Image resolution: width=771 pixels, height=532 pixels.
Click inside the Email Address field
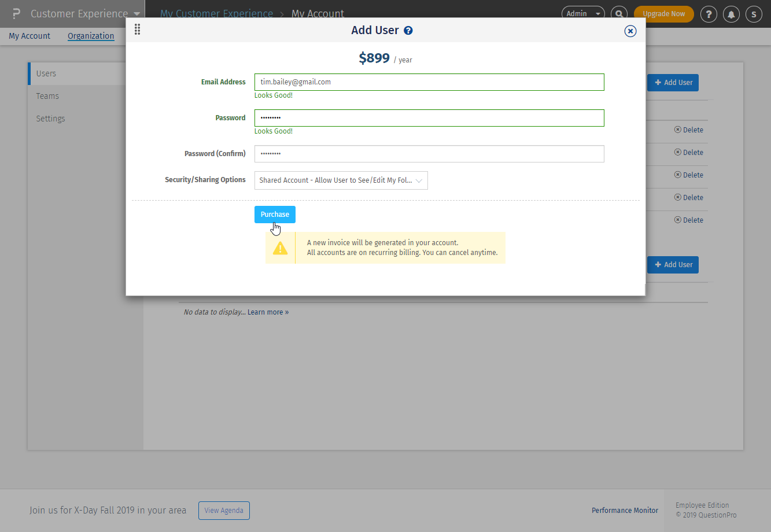(429, 82)
